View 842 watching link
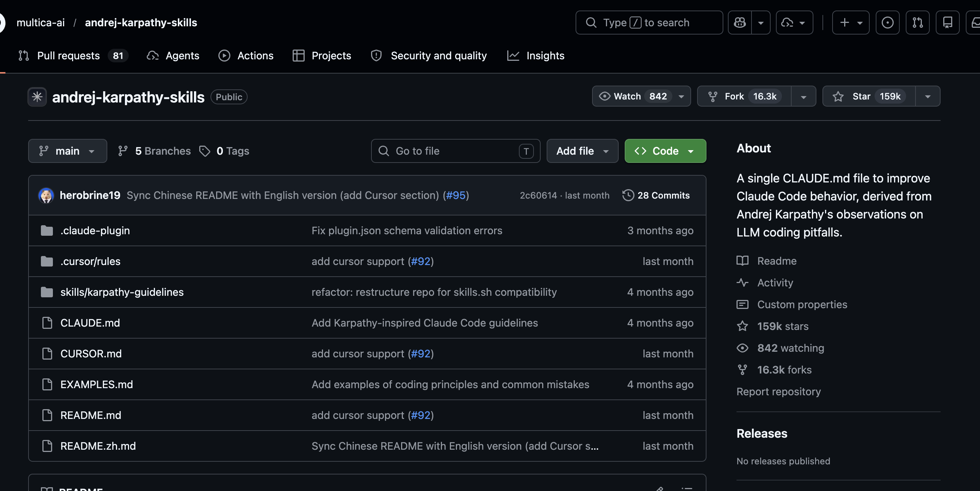980x491 pixels. [x=780, y=348]
